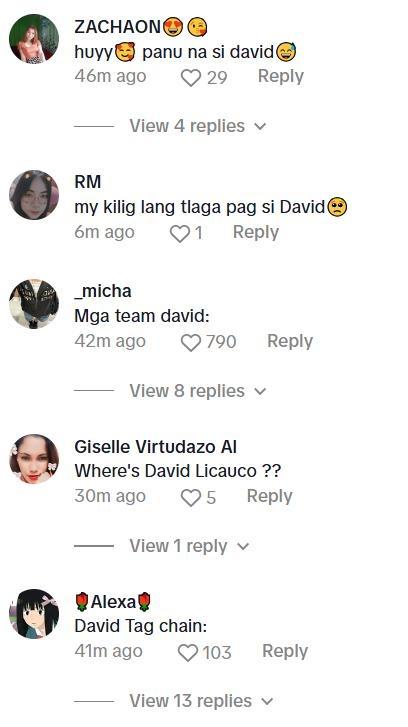Open ZACHAON's profile picture
Screen dimensions: 408x727
(34, 38)
